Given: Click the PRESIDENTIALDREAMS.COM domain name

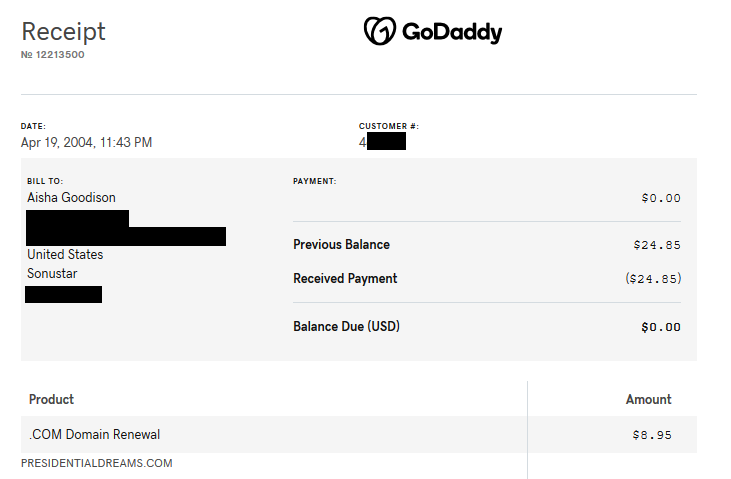Looking at the screenshot, I should click(97, 463).
